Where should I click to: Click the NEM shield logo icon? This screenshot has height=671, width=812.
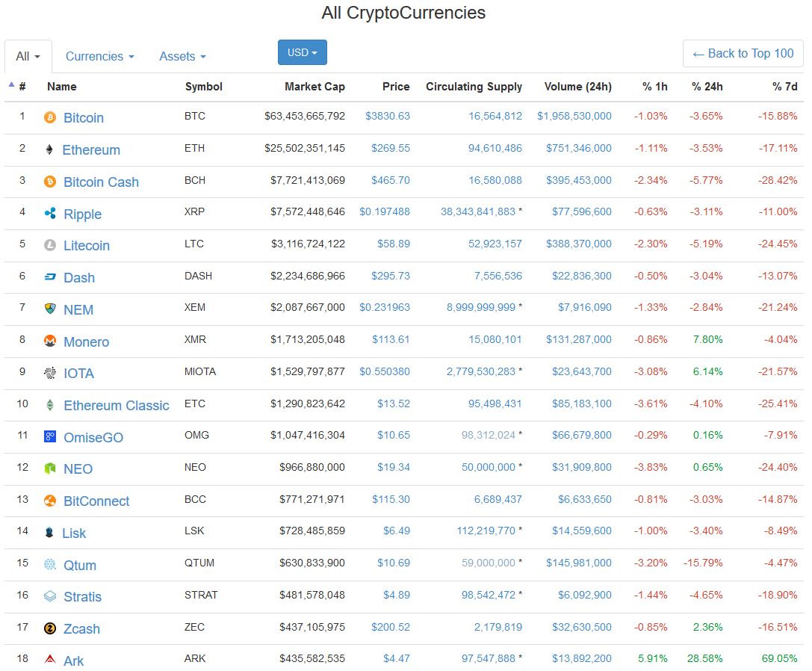(50, 309)
